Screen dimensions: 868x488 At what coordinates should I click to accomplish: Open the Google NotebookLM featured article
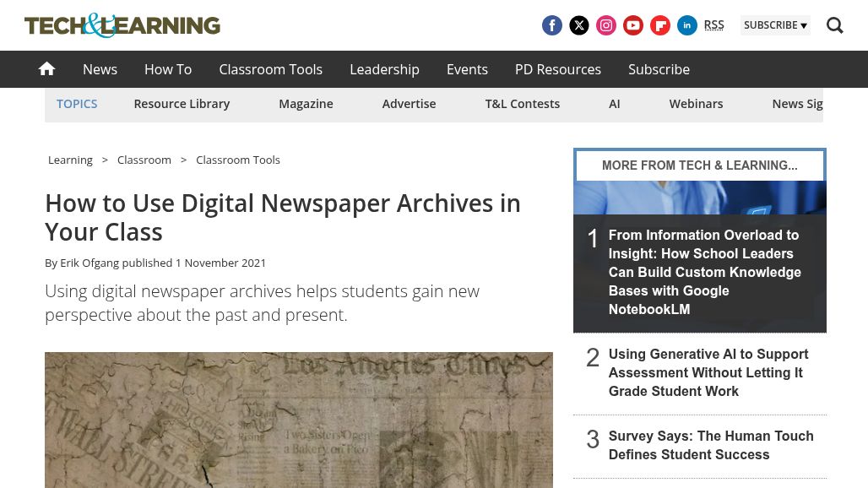pyautogui.click(x=704, y=272)
